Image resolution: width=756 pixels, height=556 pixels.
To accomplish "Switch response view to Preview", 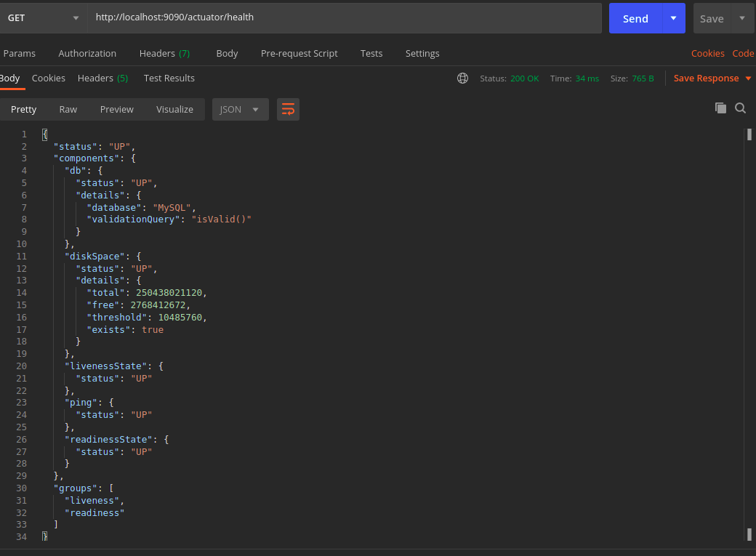I will (x=117, y=110).
